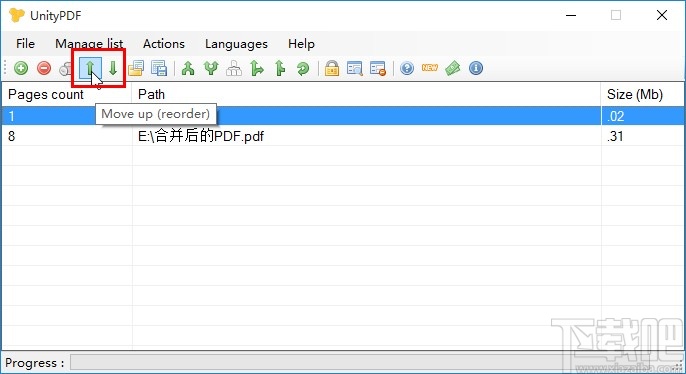Click the save list floppy disk icon
The width and height of the screenshot is (686, 374).
[159, 68]
